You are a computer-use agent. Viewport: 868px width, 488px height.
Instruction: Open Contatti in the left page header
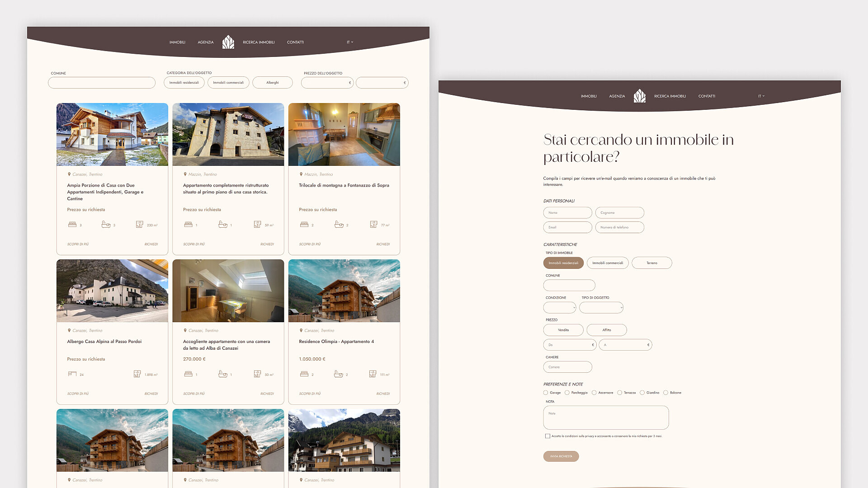click(x=295, y=42)
